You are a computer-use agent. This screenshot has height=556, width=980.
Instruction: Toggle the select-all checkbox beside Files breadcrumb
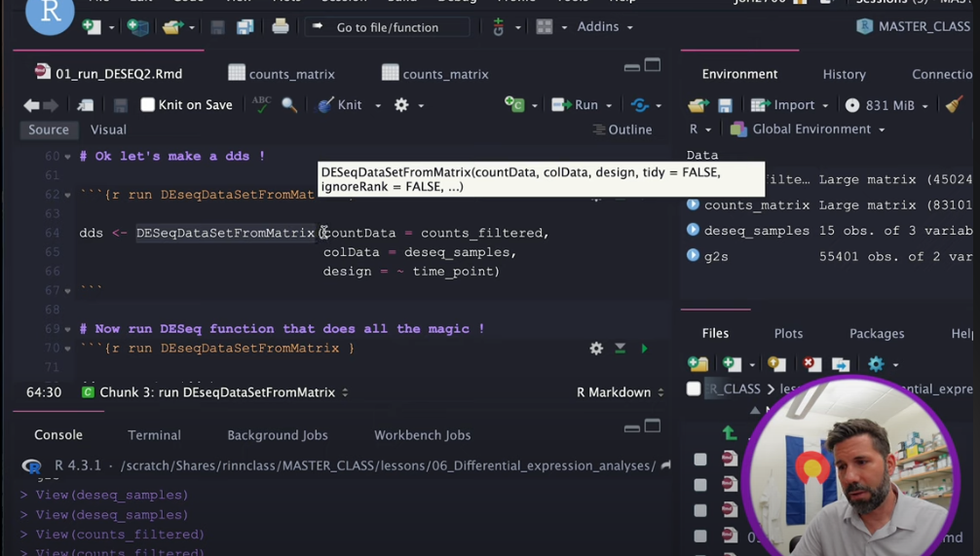point(694,389)
